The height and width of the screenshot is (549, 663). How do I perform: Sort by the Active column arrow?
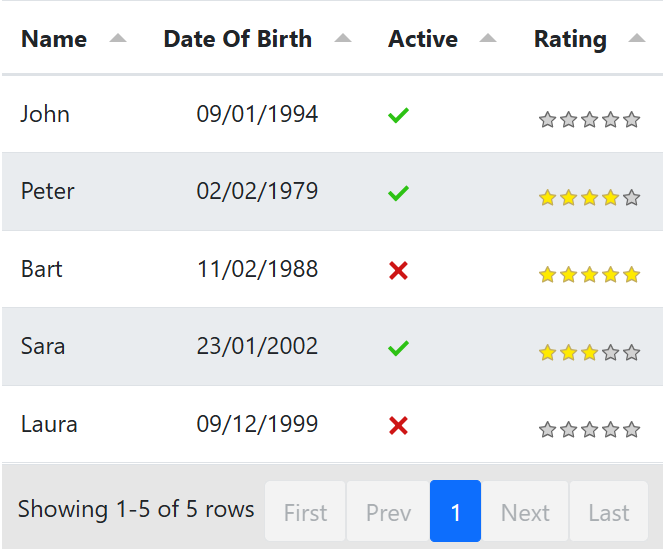coord(488,39)
